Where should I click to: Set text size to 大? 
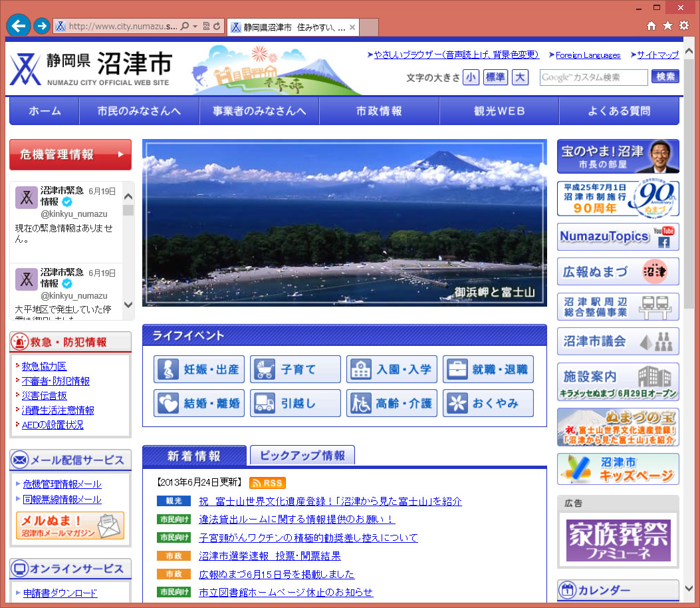point(520,77)
